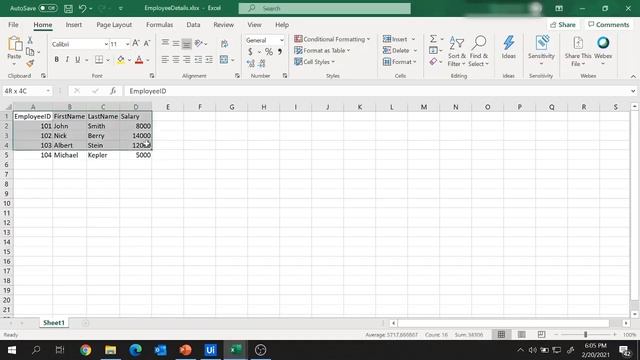Switch to the Formulas tab
Screen dimensions: 640x360
159,25
